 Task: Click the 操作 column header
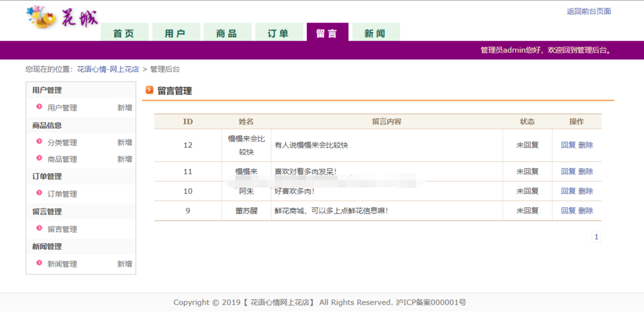pos(577,121)
